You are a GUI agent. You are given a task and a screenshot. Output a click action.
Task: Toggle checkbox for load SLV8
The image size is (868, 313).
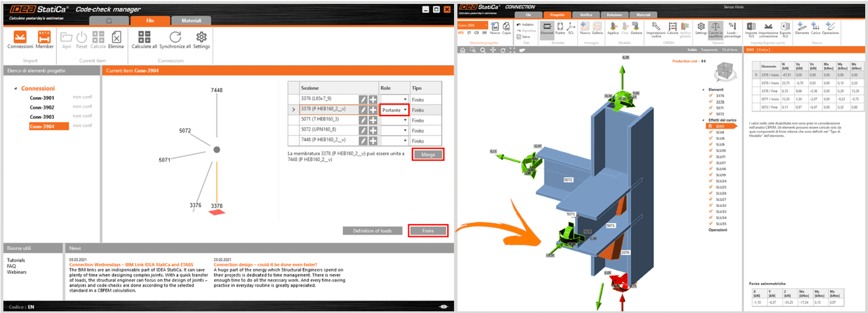pyautogui.click(x=710, y=133)
